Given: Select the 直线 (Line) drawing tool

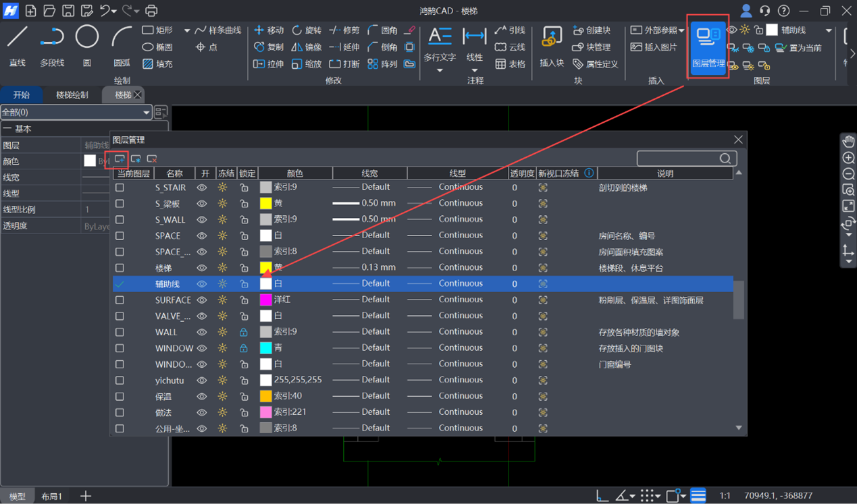Looking at the screenshot, I should click(18, 45).
